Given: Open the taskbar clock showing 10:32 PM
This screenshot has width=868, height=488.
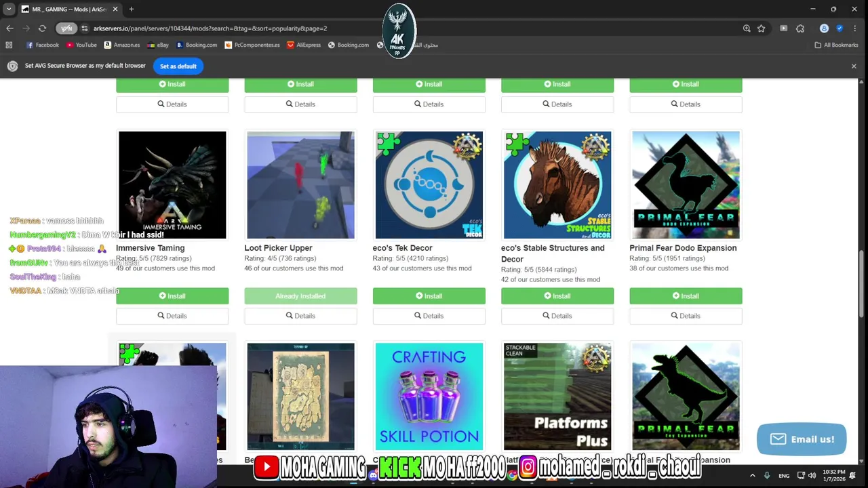Looking at the screenshot, I should [834, 476].
